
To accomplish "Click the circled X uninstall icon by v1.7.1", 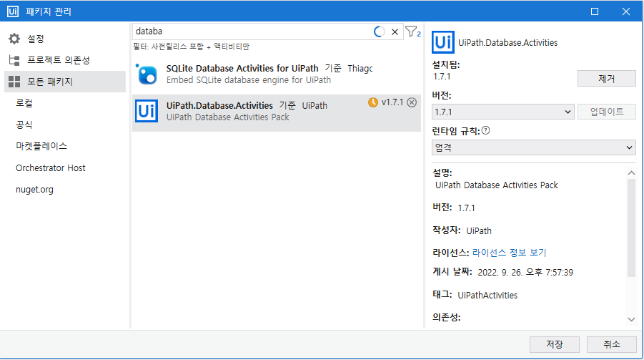I will pos(412,102).
